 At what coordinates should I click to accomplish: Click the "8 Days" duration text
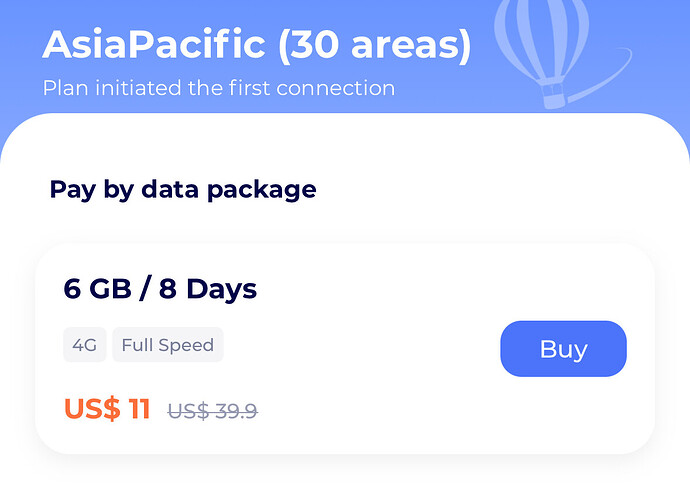[207, 289]
